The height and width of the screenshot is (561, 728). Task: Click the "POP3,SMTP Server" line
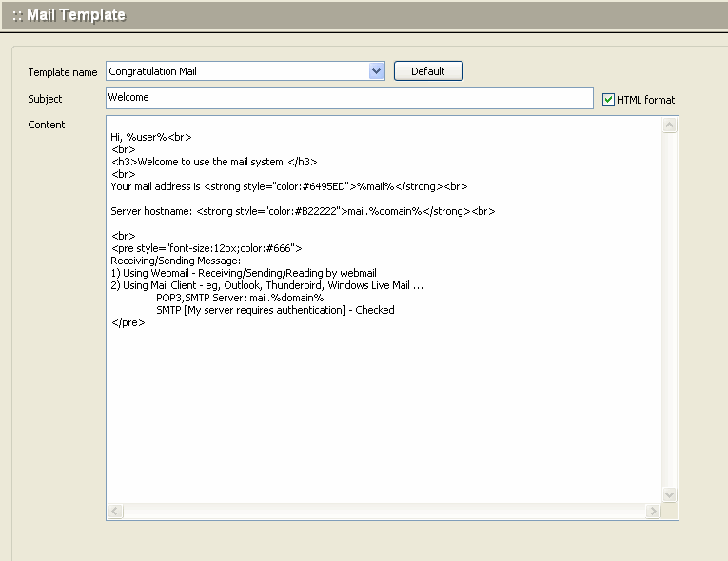point(240,298)
